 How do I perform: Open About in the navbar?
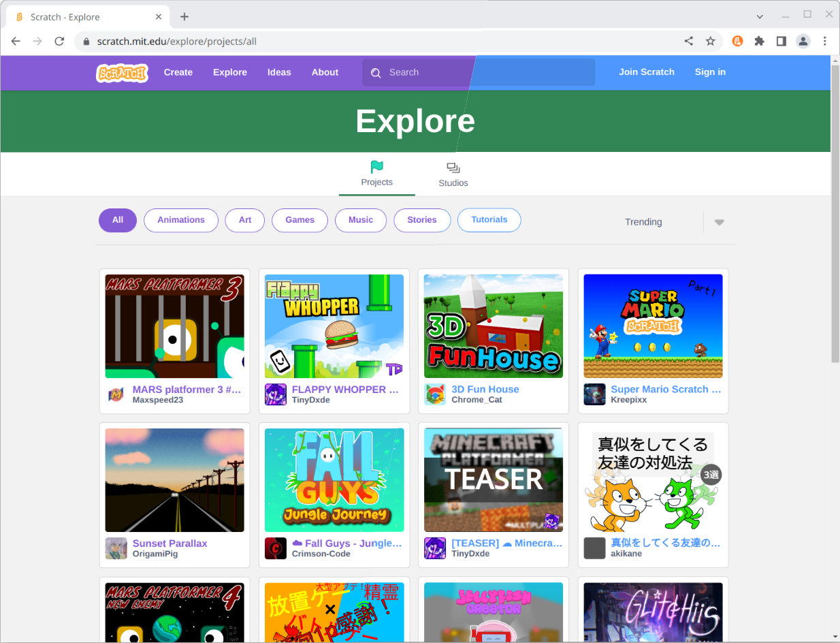(x=325, y=72)
